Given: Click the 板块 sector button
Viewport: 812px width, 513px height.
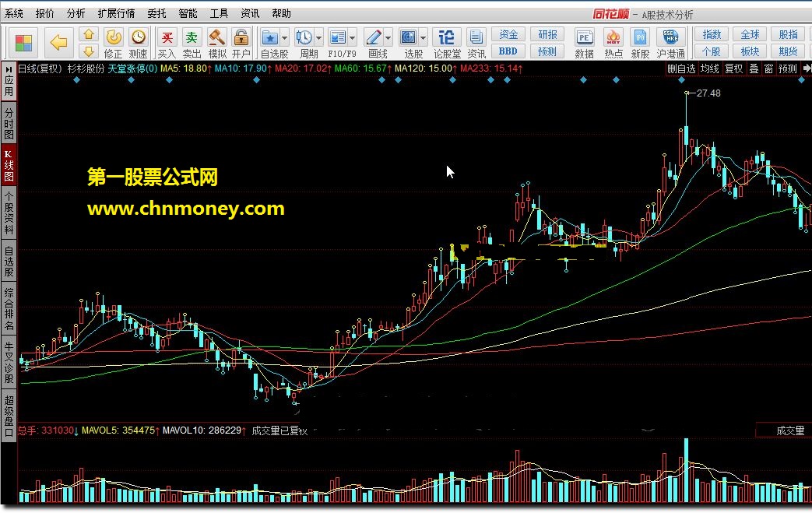Looking at the screenshot, I should point(750,51).
